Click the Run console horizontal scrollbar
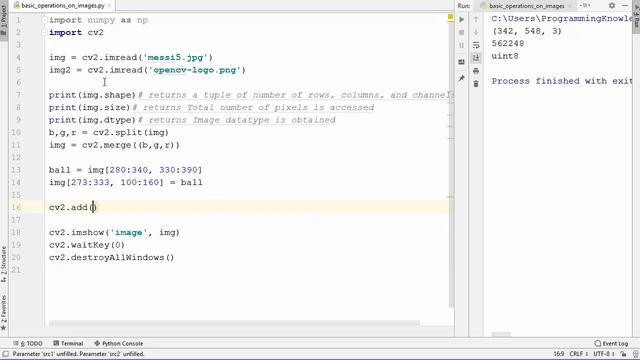Screen dimensions: 640x360 pyautogui.click(x=501, y=335)
